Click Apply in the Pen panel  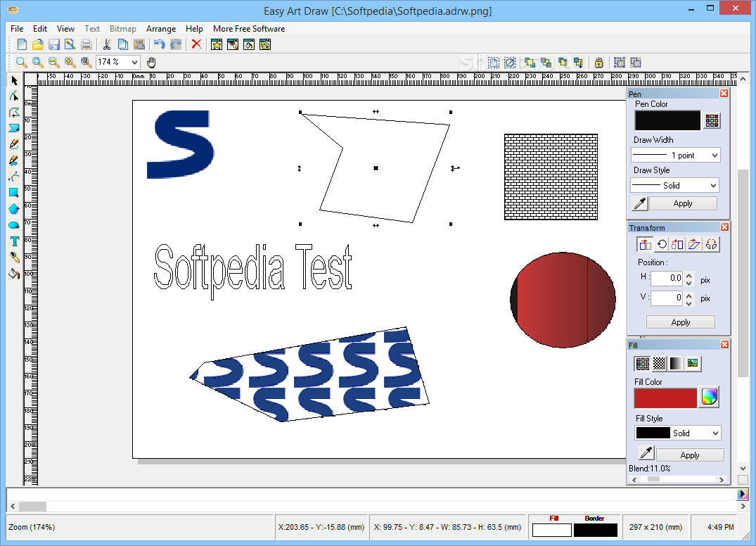pos(683,203)
